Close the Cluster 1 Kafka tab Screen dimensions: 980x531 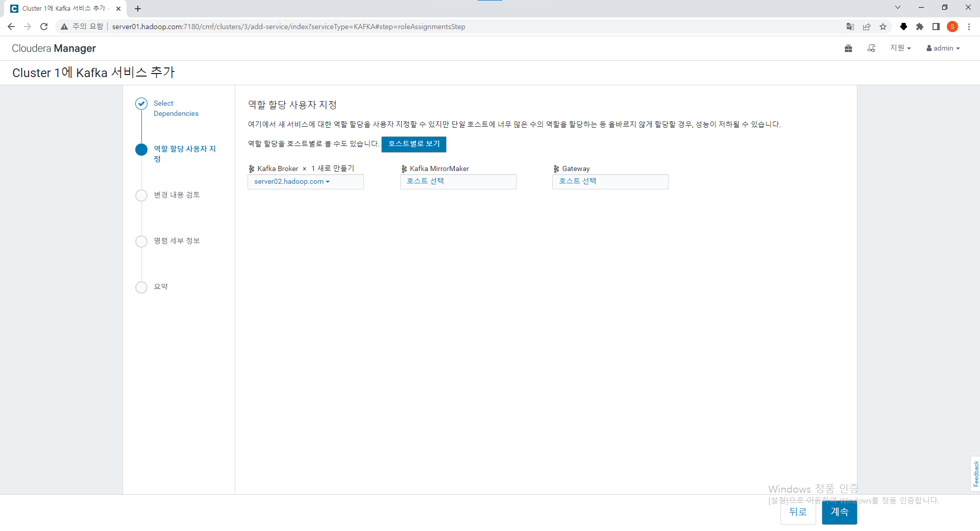[x=118, y=9]
